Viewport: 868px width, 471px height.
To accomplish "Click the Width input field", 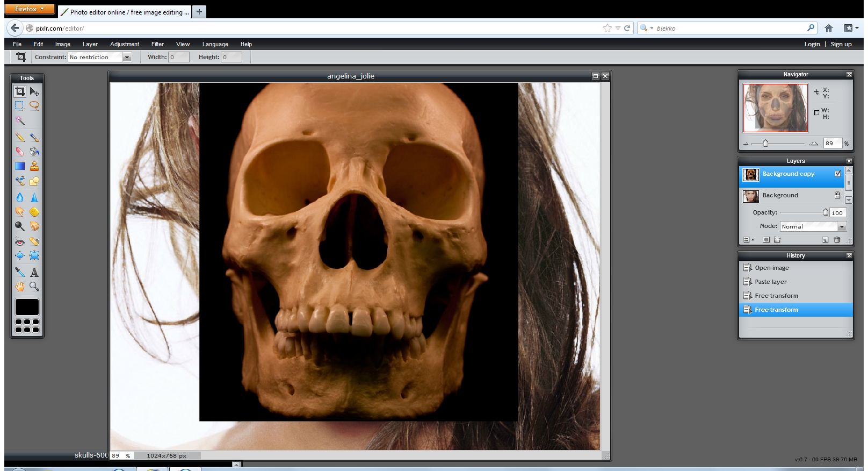I will tap(179, 57).
